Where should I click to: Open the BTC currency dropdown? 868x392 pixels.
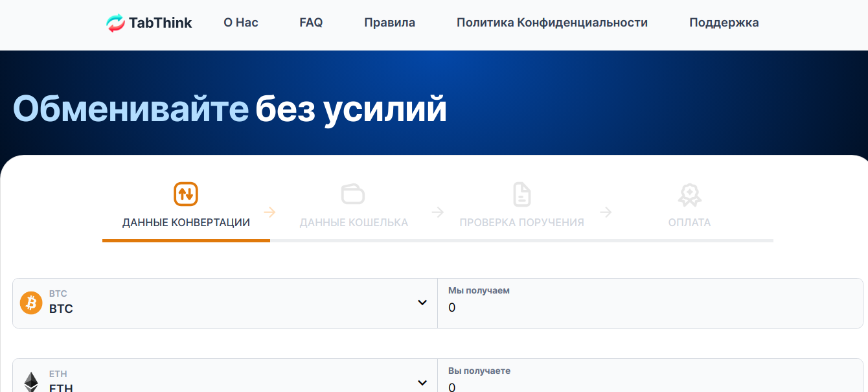pos(225,303)
